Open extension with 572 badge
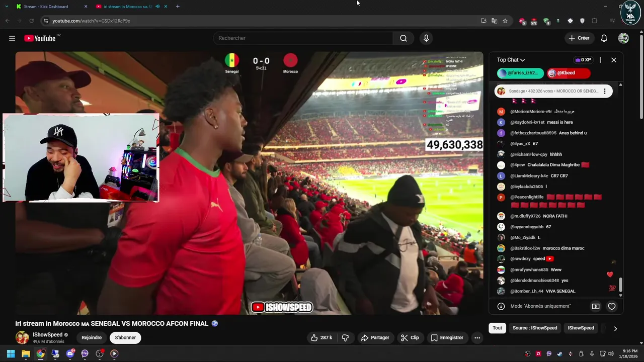 [534, 21]
